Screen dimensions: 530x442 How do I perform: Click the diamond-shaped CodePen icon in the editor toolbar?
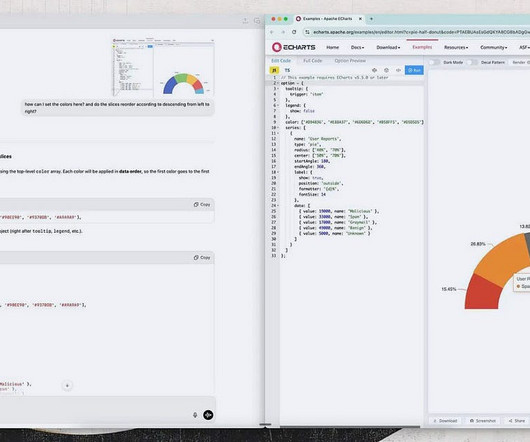click(375, 70)
